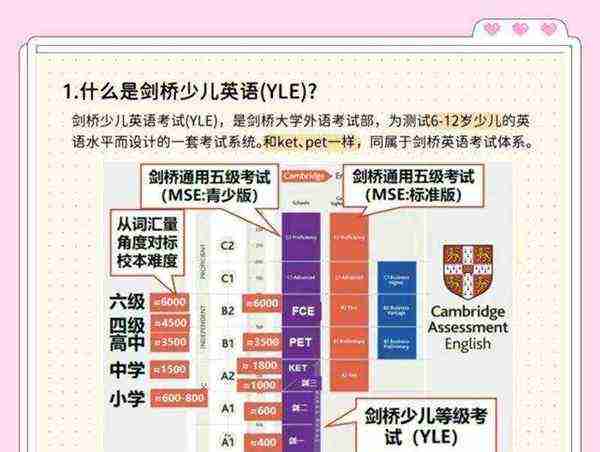Click the Cambridge University crest logo

tap(468, 272)
